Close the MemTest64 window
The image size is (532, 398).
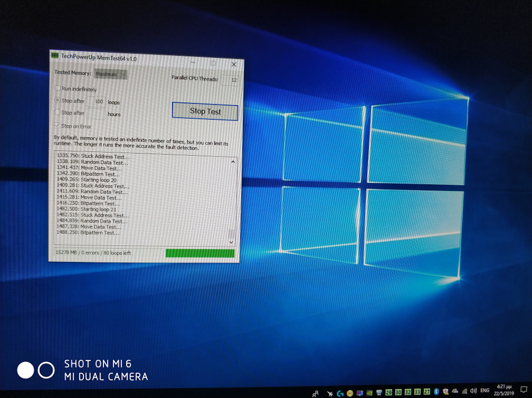click(x=234, y=65)
